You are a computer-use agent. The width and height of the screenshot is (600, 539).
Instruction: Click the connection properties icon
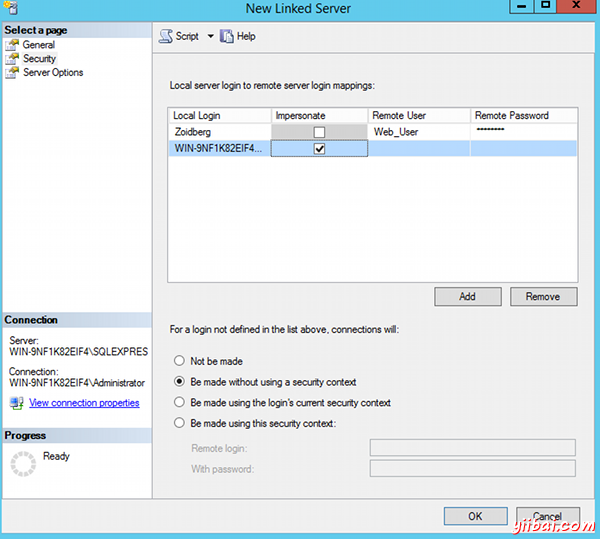pos(16,403)
